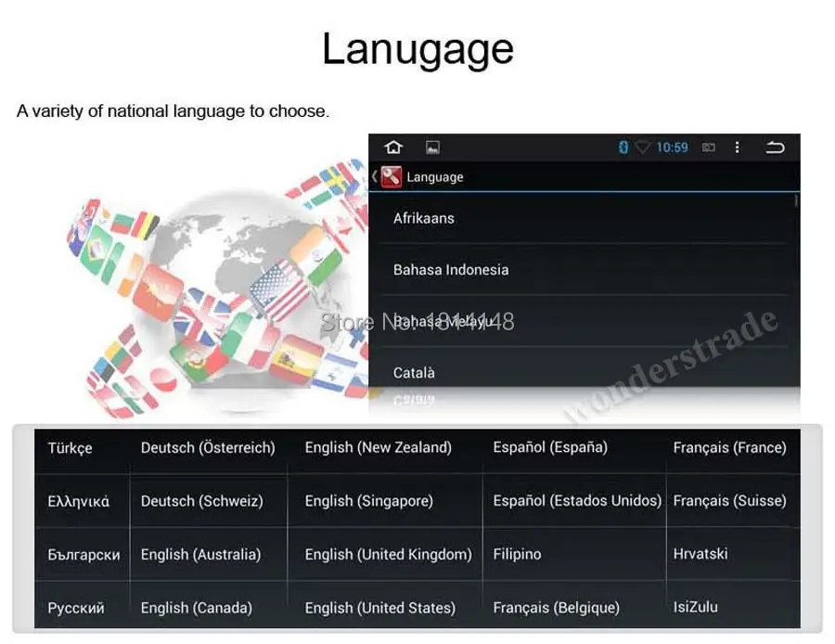Select Afrikaans language
Image resolution: width=835 pixels, height=644 pixels.
[x=584, y=218]
